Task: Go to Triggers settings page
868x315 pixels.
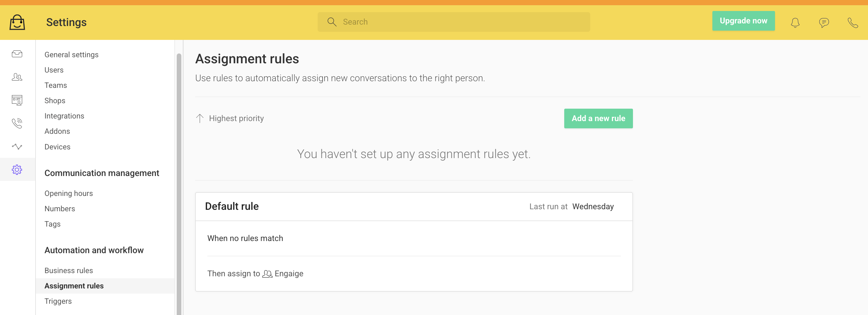Action: pyautogui.click(x=58, y=301)
